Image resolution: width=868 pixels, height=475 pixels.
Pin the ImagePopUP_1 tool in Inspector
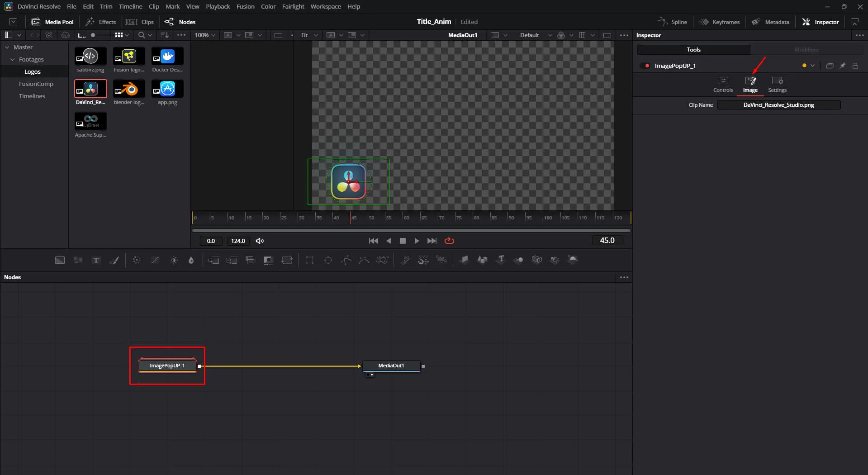842,66
